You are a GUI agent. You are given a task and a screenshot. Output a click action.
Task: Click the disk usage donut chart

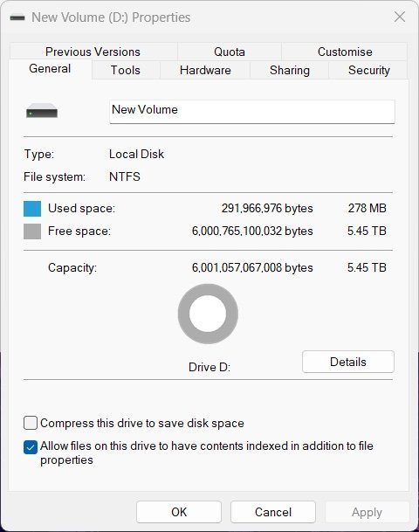click(208, 314)
